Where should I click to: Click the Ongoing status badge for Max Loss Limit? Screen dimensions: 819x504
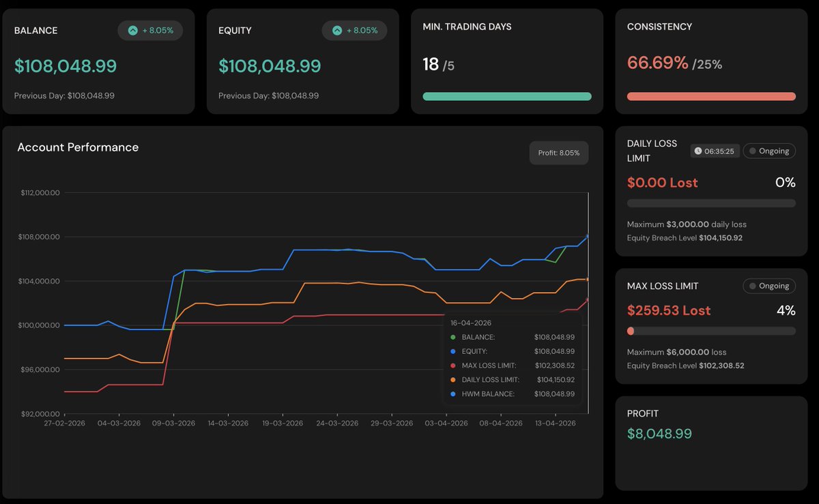click(769, 286)
